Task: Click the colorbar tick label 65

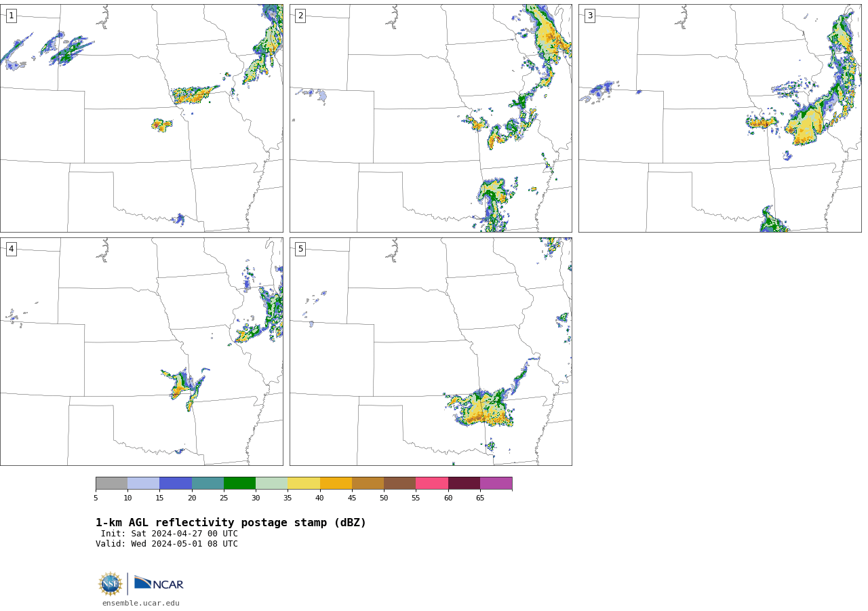Action: 480,498
